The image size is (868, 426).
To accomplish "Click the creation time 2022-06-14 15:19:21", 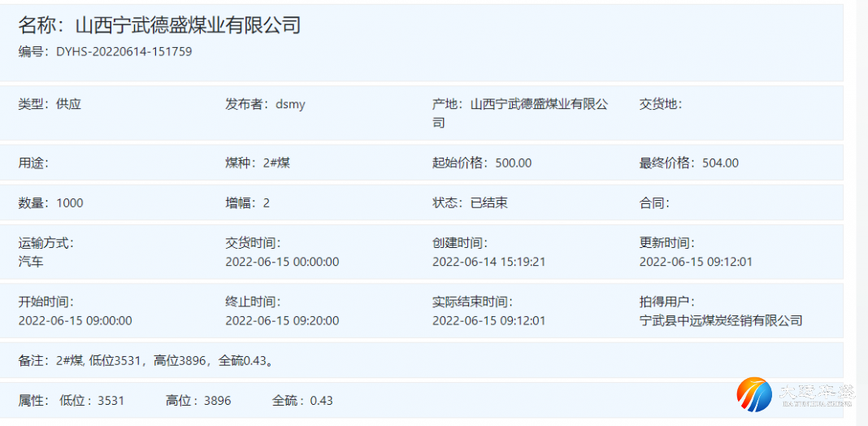I will click(488, 262).
